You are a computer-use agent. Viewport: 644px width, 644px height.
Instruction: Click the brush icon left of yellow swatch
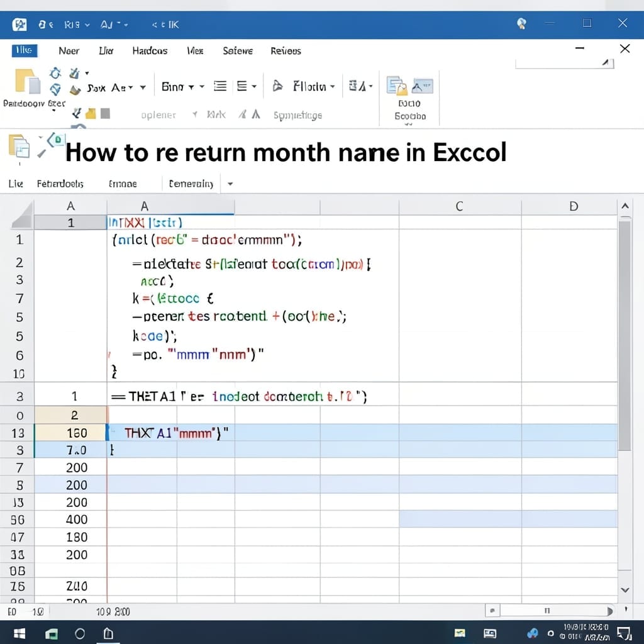point(77,113)
